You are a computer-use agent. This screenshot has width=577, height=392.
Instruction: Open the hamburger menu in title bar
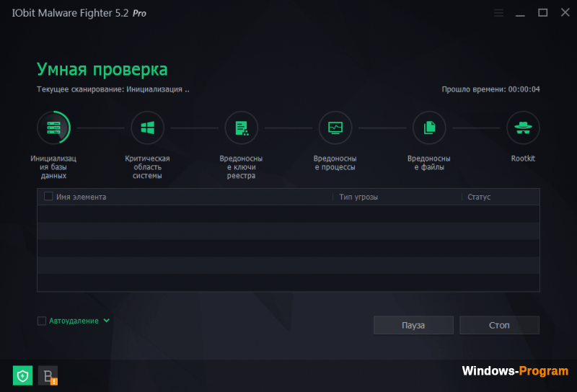tap(498, 13)
